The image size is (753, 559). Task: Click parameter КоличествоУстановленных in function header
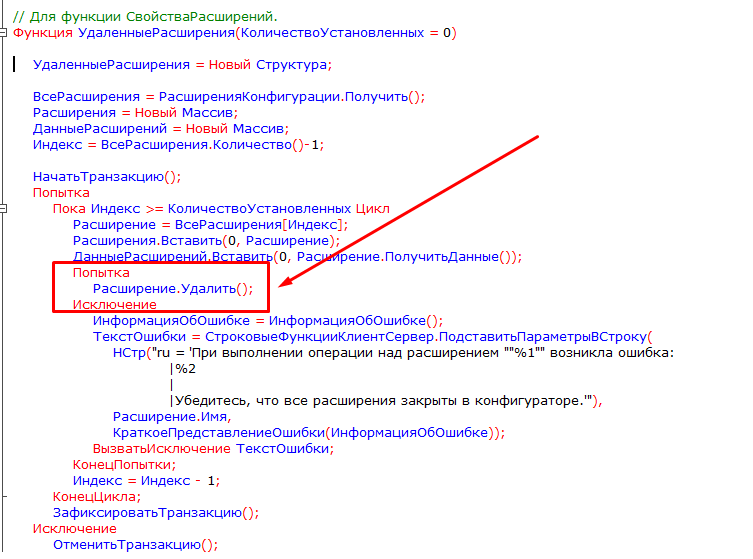(332, 33)
